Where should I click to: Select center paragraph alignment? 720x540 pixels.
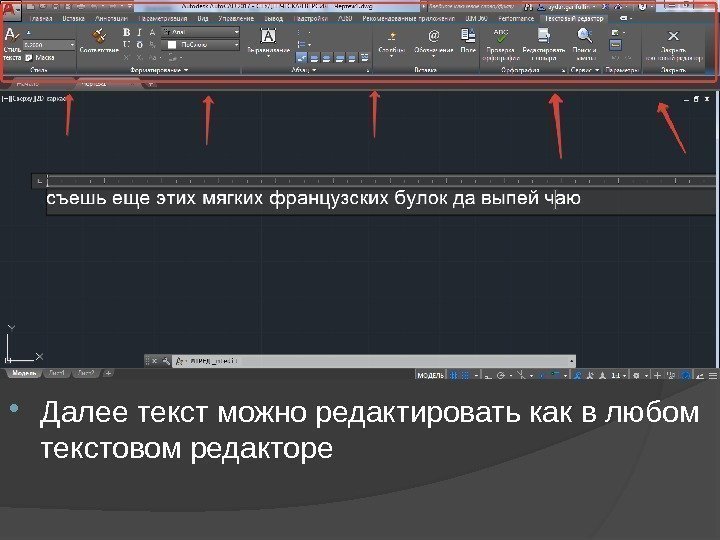[x=326, y=57]
